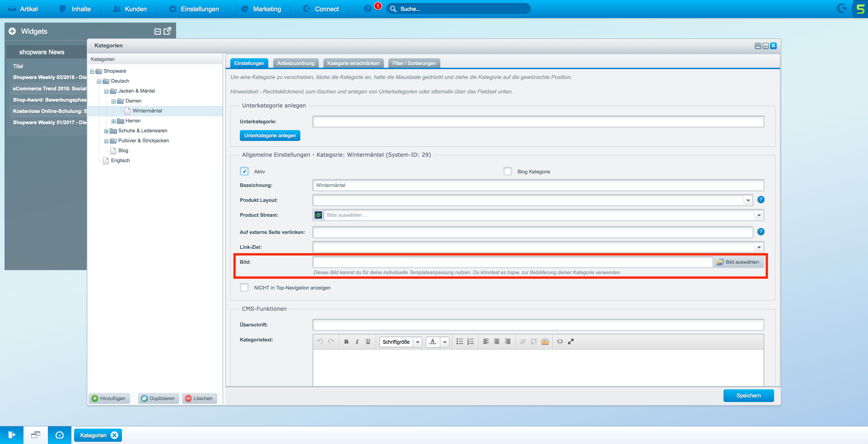Switch to Filter / Sortierungen tab

[x=414, y=63]
